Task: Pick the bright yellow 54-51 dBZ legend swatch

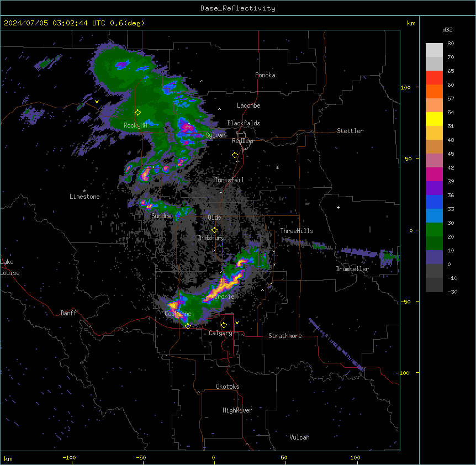Action: coord(434,119)
